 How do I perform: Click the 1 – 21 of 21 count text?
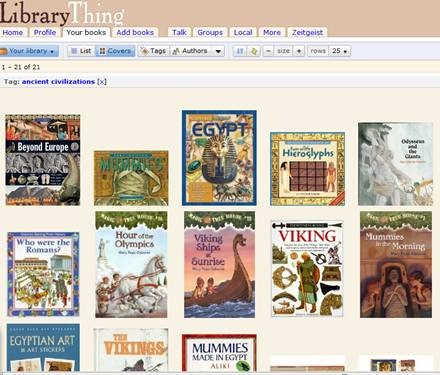tap(21, 67)
